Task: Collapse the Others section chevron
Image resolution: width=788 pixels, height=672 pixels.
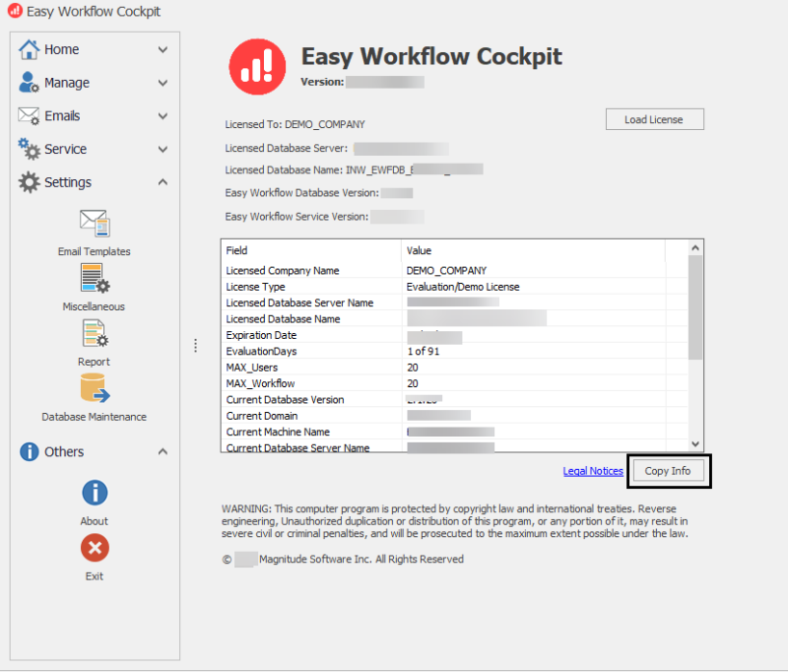Action: (163, 452)
